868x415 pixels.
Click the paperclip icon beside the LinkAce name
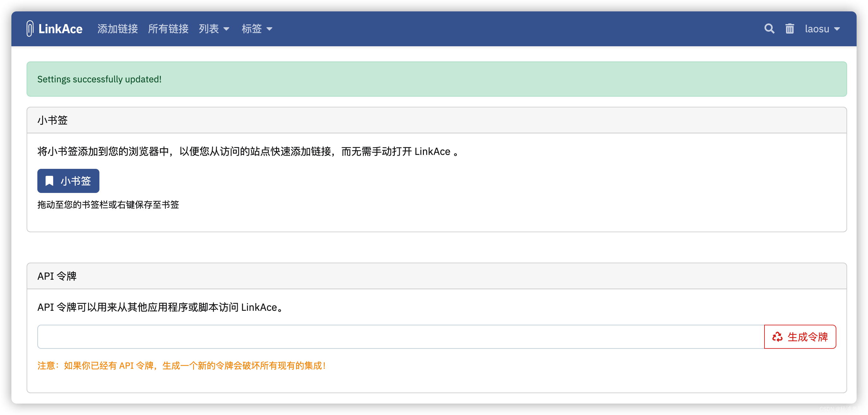[30, 29]
